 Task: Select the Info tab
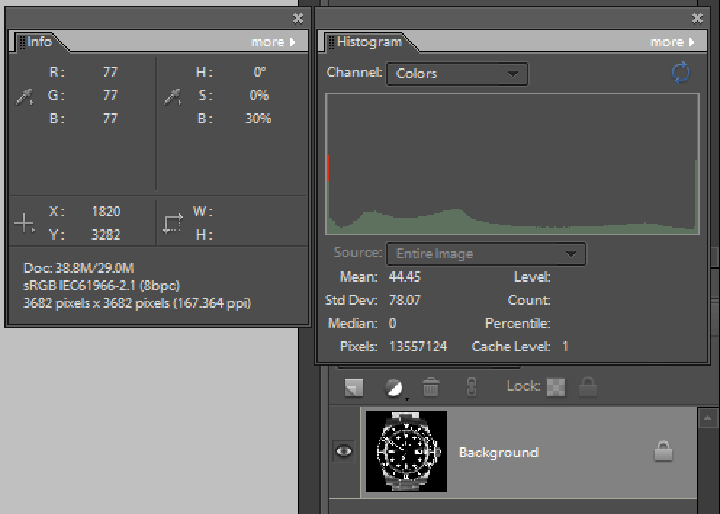click(x=39, y=42)
